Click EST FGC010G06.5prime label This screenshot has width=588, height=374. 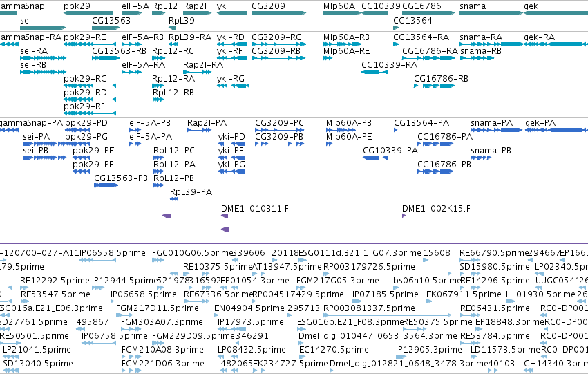tap(192, 253)
